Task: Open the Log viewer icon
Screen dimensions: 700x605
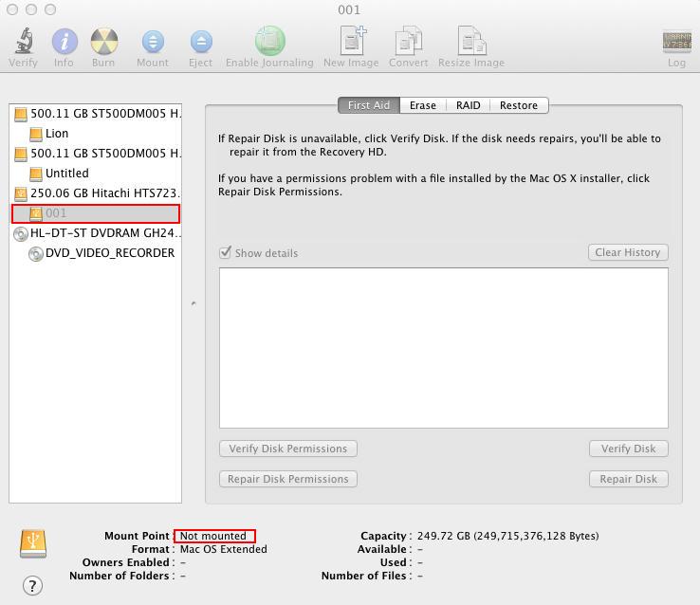Action: 676,42
